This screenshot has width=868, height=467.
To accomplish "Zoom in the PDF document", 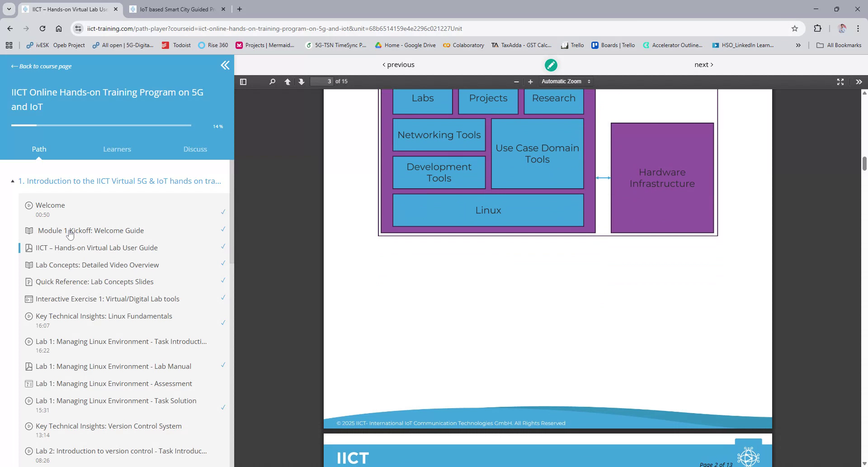I will (530, 82).
